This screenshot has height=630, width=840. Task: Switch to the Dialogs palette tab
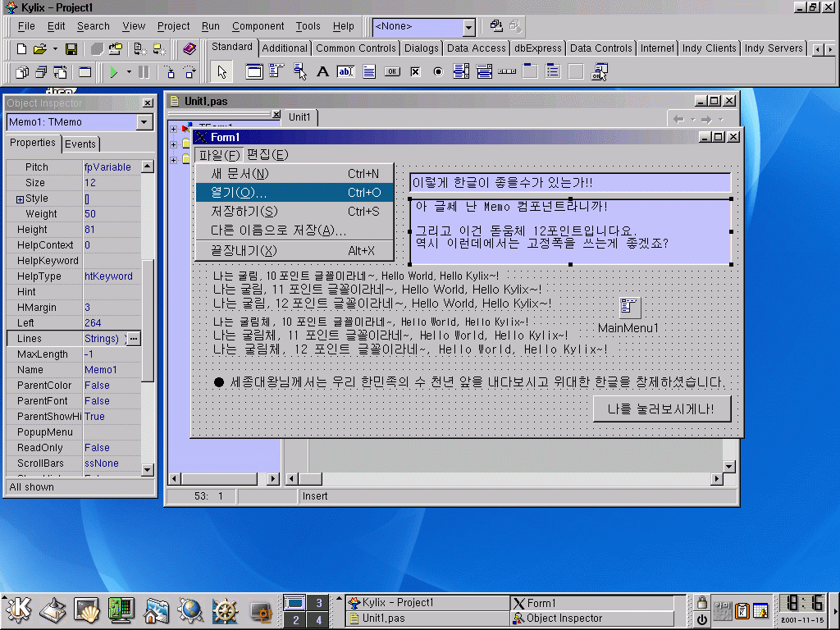421,48
